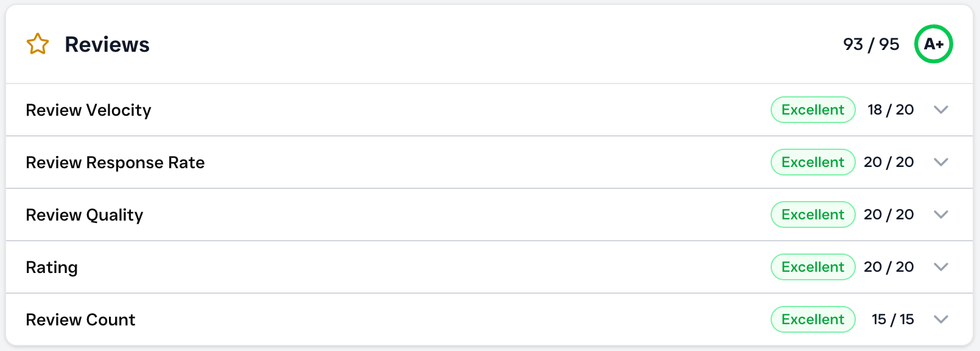
Task: Select the Review Quality row label
Action: tap(85, 215)
